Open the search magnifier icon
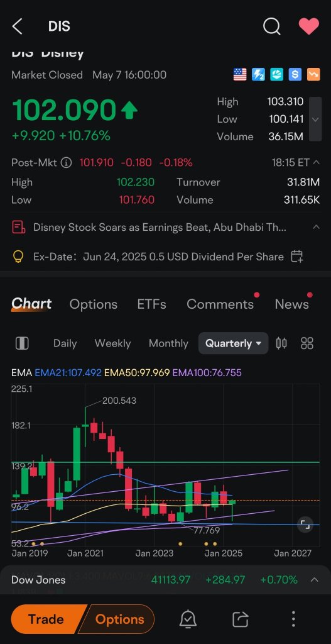 271,26
